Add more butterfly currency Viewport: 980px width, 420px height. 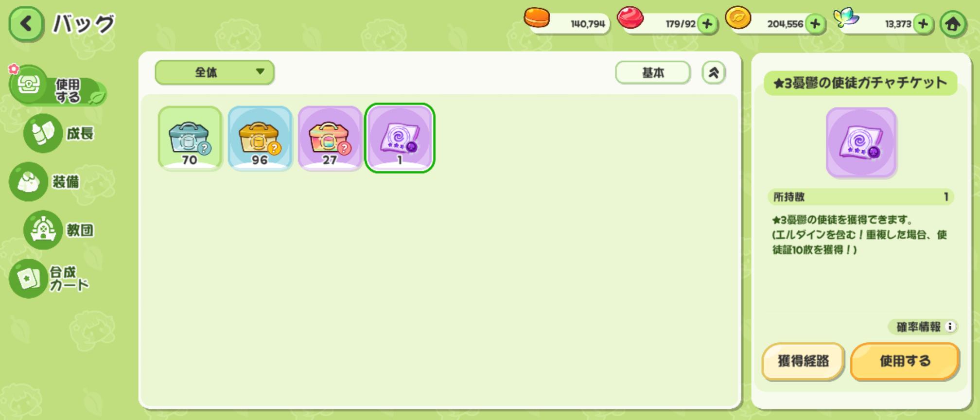click(x=923, y=24)
